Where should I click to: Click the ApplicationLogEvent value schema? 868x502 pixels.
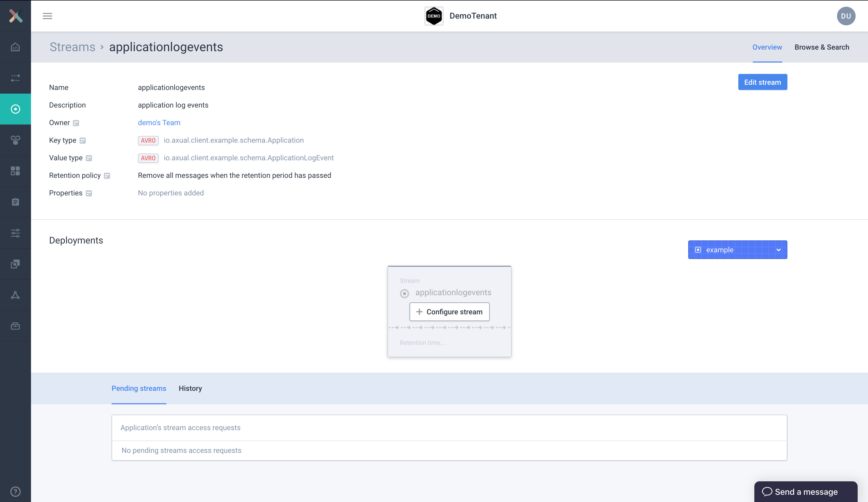click(x=249, y=158)
